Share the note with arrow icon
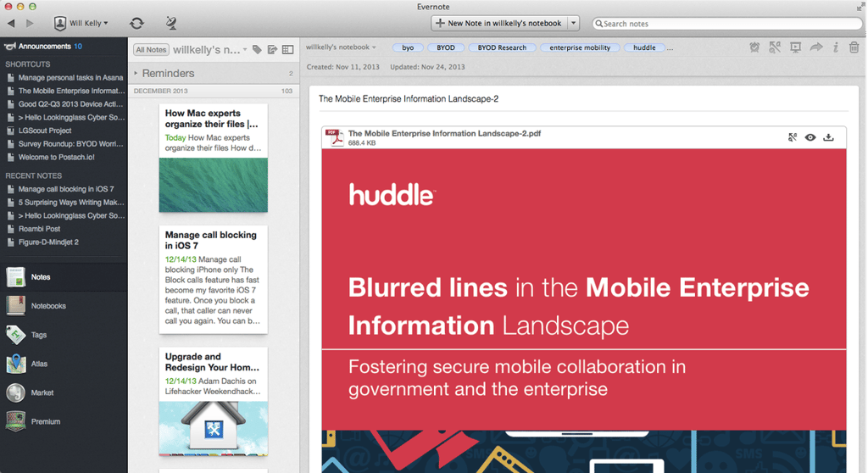Viewport: 868px width, 473px height. [x=816, y=47]
